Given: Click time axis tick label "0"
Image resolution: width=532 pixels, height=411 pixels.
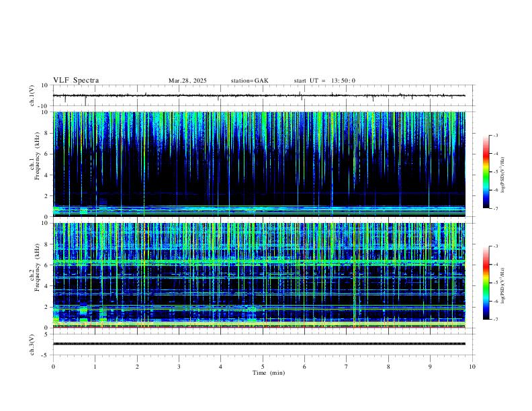Looking at the screenshot, I should coord(53,367).
